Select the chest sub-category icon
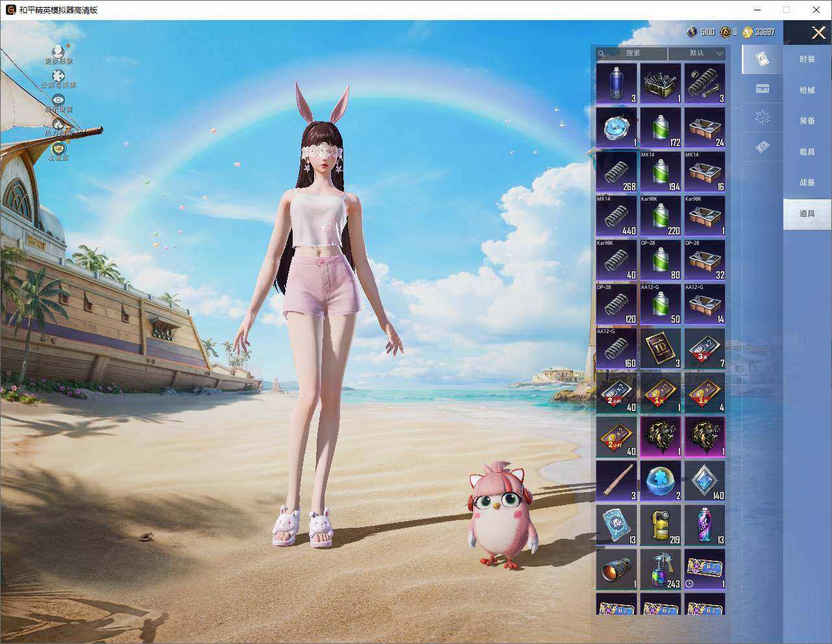Viewport: 832px width, 644px height. (763, 88)
